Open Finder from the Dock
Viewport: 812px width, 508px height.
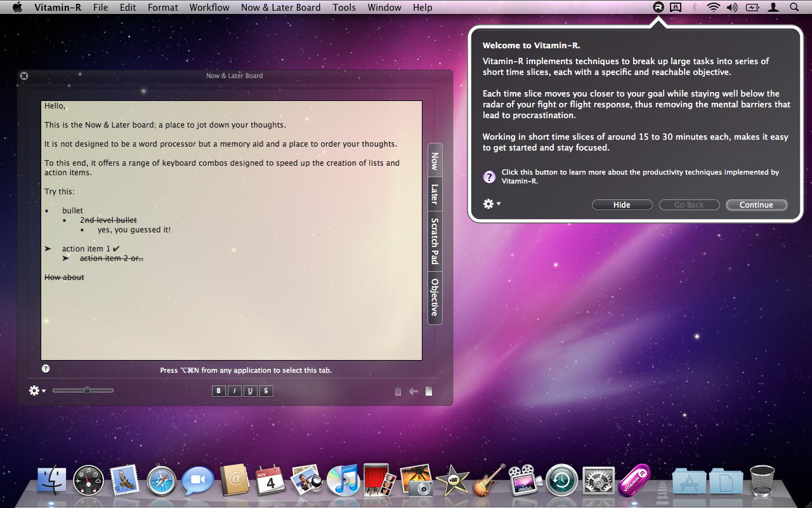click(x=52, y=481)
